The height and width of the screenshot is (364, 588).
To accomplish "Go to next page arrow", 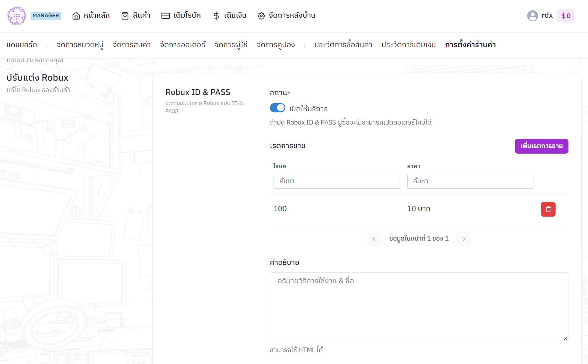I will tap(463, 239).
